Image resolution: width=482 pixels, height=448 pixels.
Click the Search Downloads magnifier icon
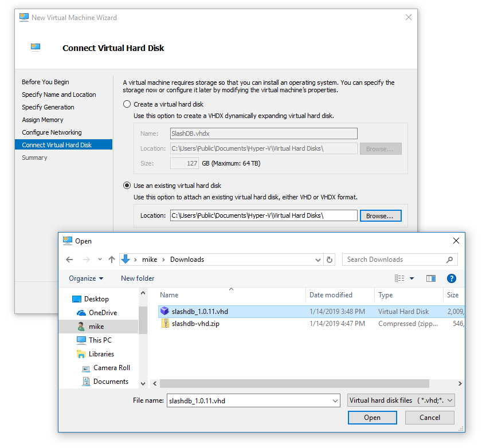(x=450, y=260)
